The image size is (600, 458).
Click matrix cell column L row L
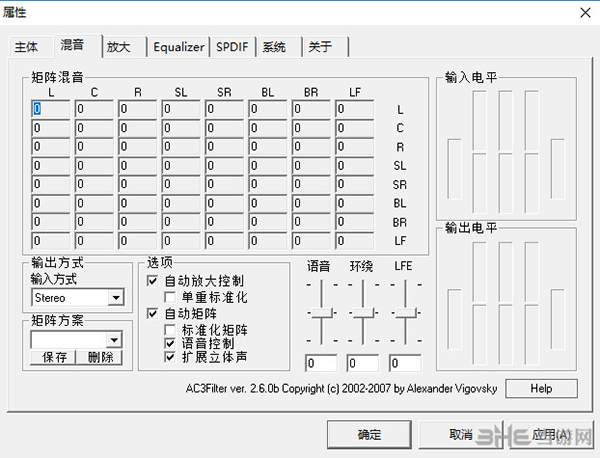[51, 109]
